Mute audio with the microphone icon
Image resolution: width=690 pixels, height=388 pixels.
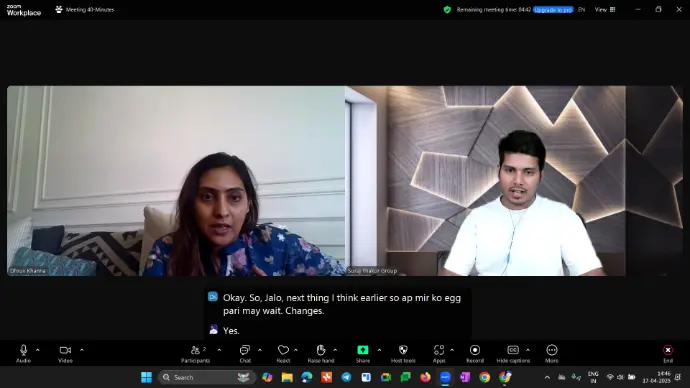(24, 350)
